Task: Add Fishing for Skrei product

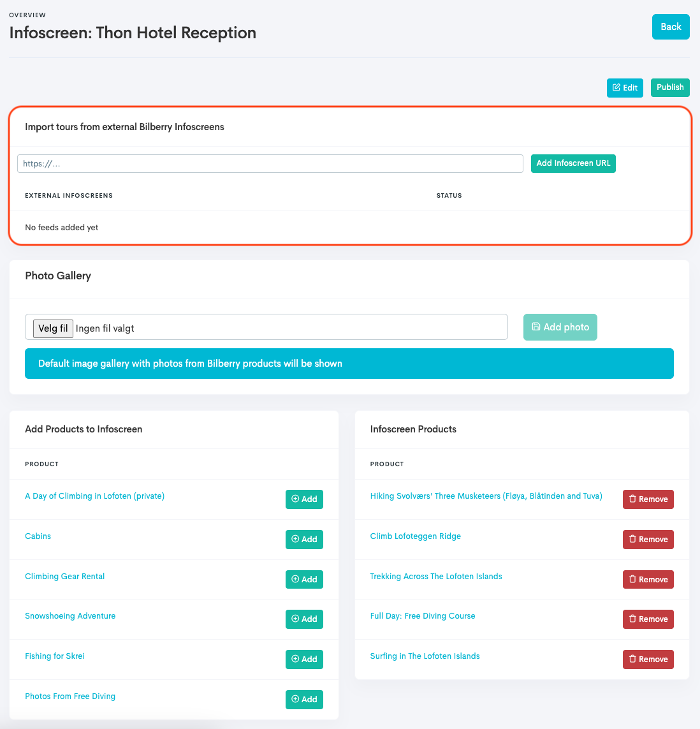Action: (304, 659)
